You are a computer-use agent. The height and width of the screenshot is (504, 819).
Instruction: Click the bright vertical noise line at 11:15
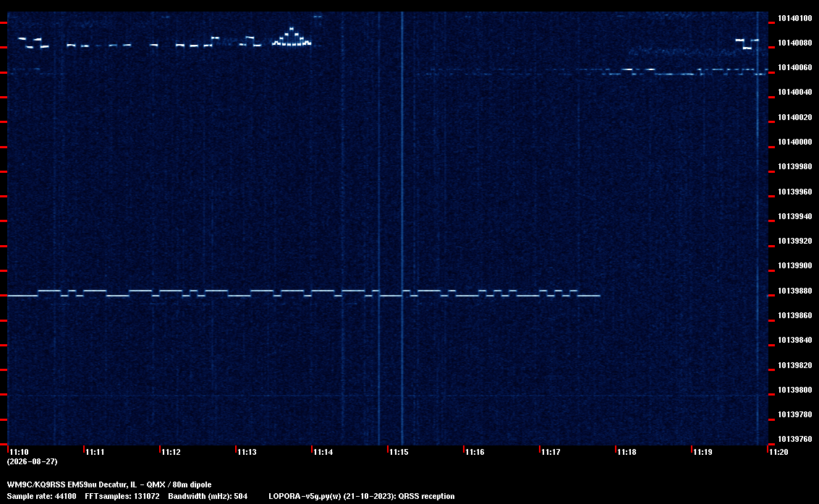402,228
